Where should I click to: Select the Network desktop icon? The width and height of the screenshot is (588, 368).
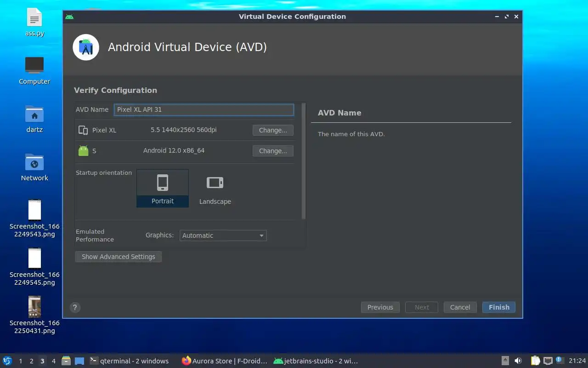click(x=34, y=167)
